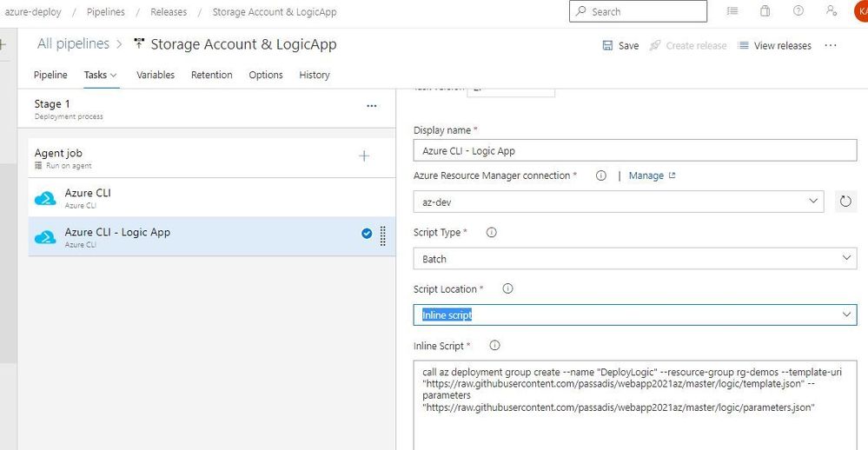Switch to the Variables tab

pyautogui.click(x=156, y=75)
